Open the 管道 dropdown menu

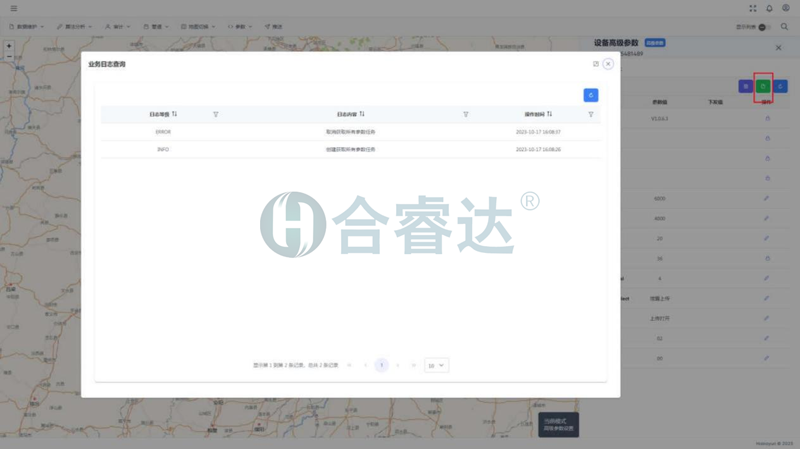click(x=156, y=27)
